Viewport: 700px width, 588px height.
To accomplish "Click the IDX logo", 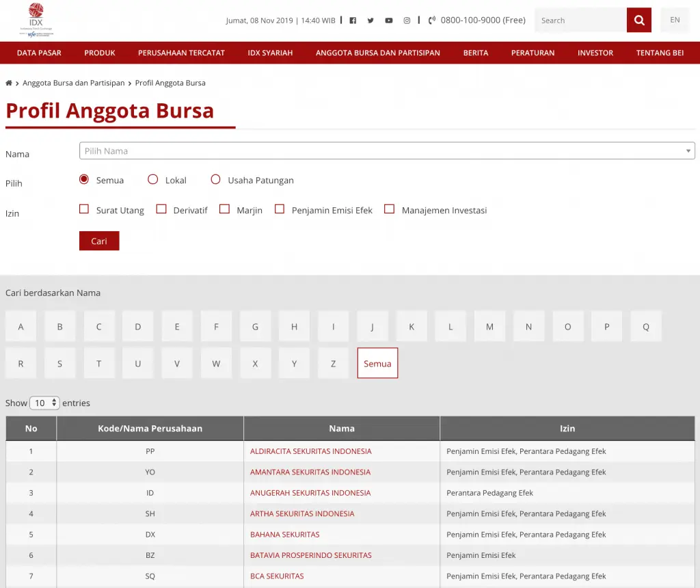I will tap(36, 19).
